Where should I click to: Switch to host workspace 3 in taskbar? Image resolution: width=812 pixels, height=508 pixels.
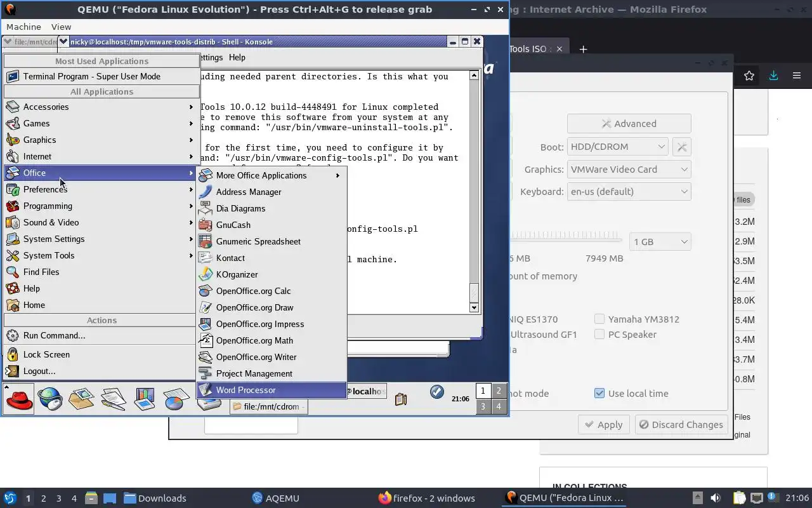(58, 498)
